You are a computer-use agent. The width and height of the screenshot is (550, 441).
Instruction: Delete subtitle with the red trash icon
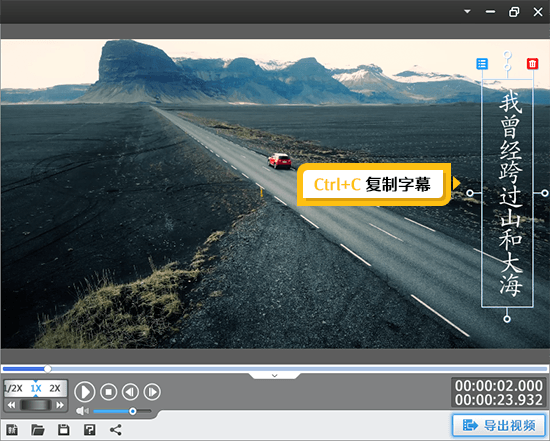click(x=532, y=64)
